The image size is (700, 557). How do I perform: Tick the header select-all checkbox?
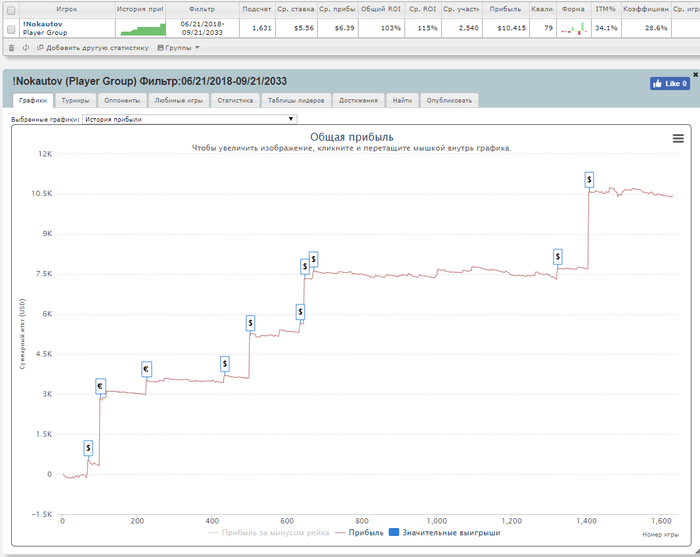pos(12,10)
